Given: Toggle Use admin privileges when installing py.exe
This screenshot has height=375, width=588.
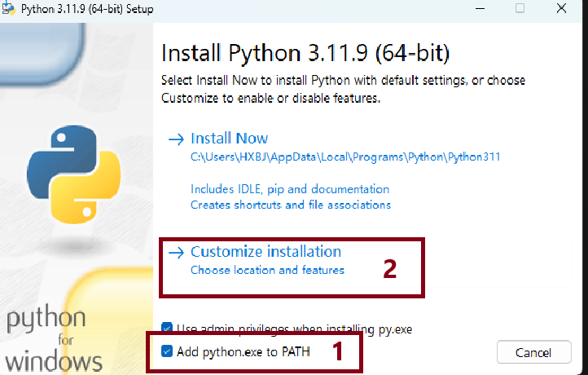Looking at the screenshot, I should [167, 330].
